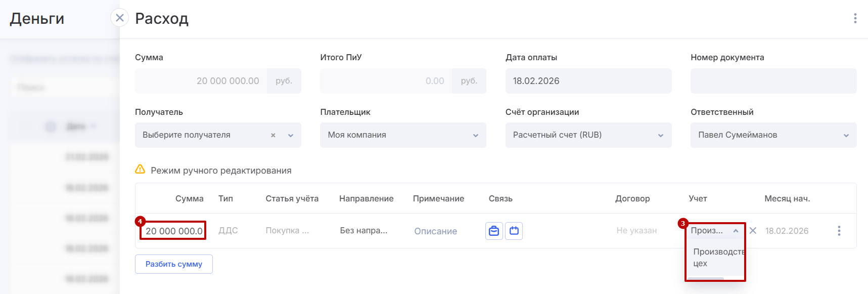Expand the Ответственный dropdown for Павел Сумейманов
The image size is (868, 294).
[x=773, y=135]
